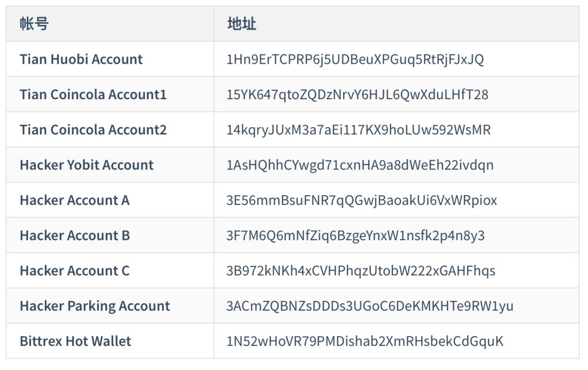Click address starting with 3F7M6Q6mNf
This screenshot has height=370, width=588.
click(355, 235)
